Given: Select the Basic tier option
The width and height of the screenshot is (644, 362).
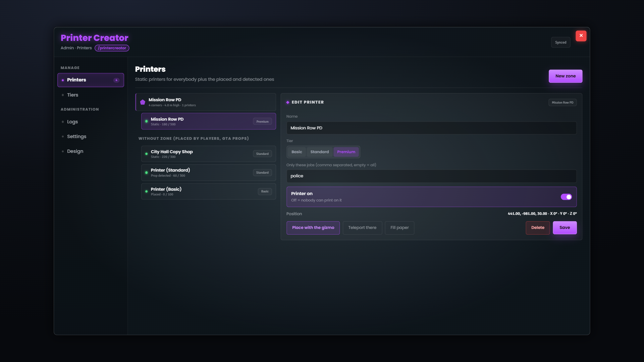Looking at the screenshot, I should coord(297,152).
